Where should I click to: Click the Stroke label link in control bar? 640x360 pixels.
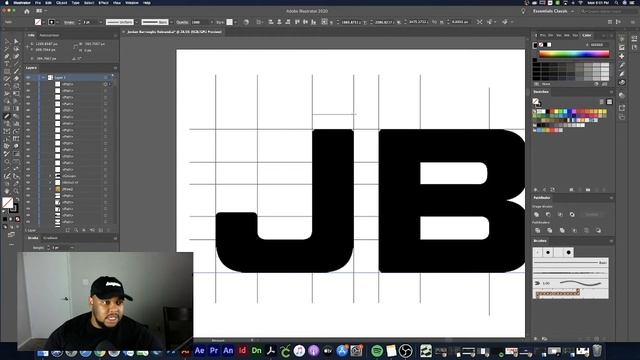69,22
